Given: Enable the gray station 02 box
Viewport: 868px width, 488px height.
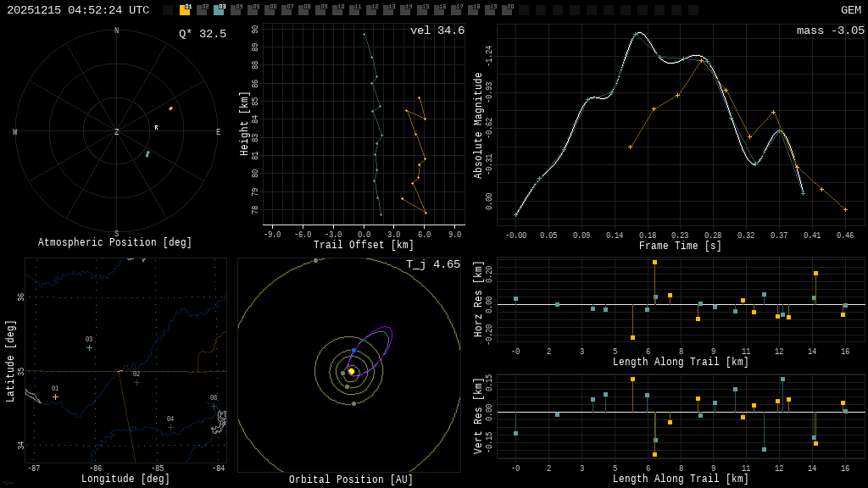Looking at the screenshot, I should click(x=202, y=10).
